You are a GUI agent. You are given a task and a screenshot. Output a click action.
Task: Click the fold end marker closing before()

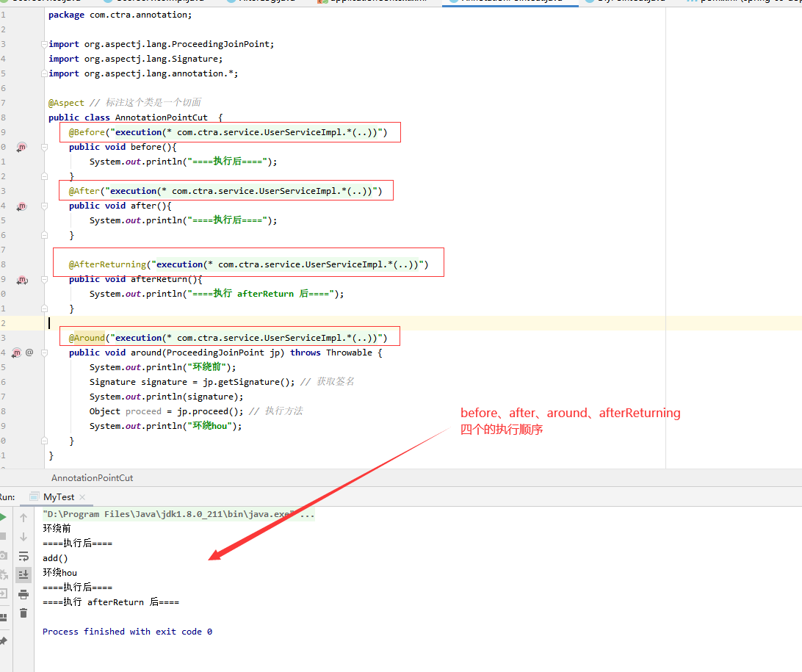coord(45,176)
